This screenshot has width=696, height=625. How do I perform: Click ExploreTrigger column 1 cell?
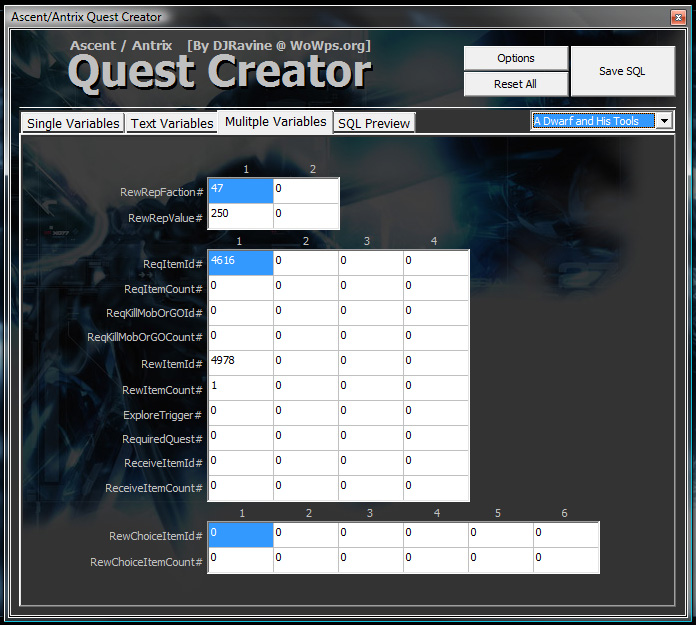[x=241, y=413]
